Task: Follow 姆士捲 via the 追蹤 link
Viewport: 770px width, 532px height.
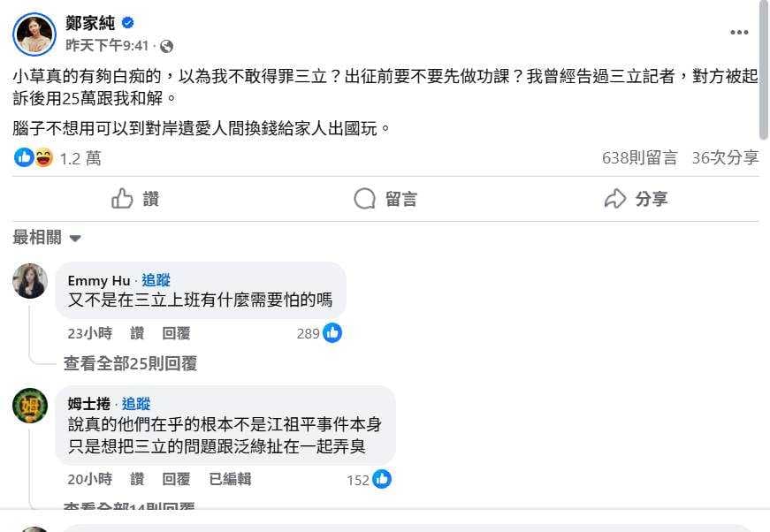Action: 136,404
